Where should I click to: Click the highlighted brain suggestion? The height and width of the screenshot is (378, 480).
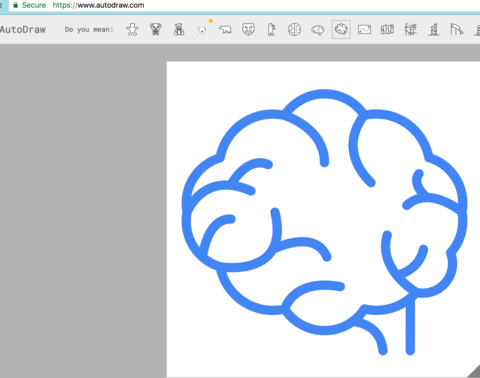(x=341, y=29)
